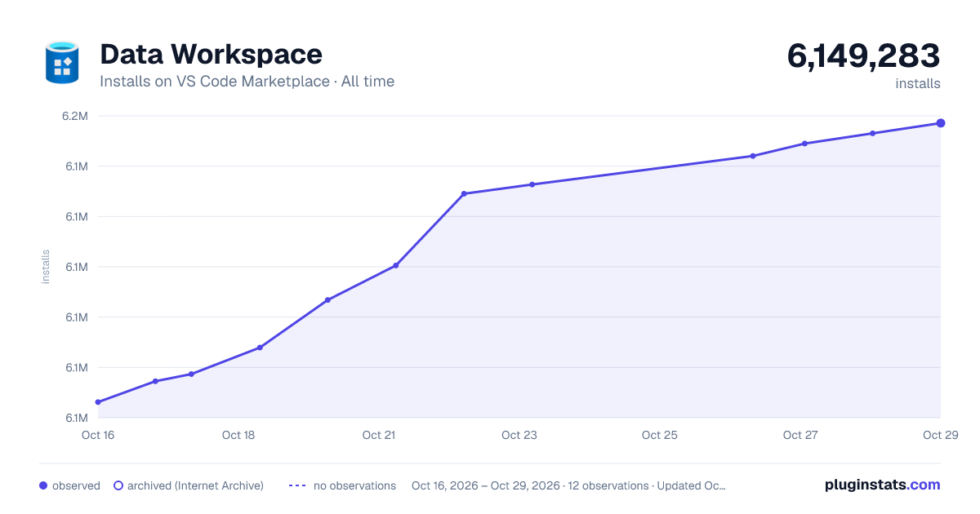Select the data point at Oct 23
The height and width of the screenshot is (514, 980).
[532, 184]
